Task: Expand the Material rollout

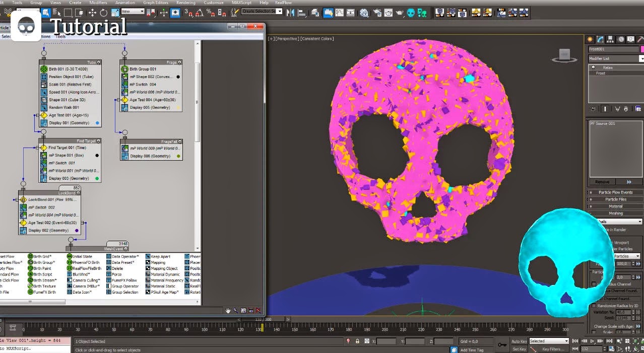Action: (x=615, y=206)
